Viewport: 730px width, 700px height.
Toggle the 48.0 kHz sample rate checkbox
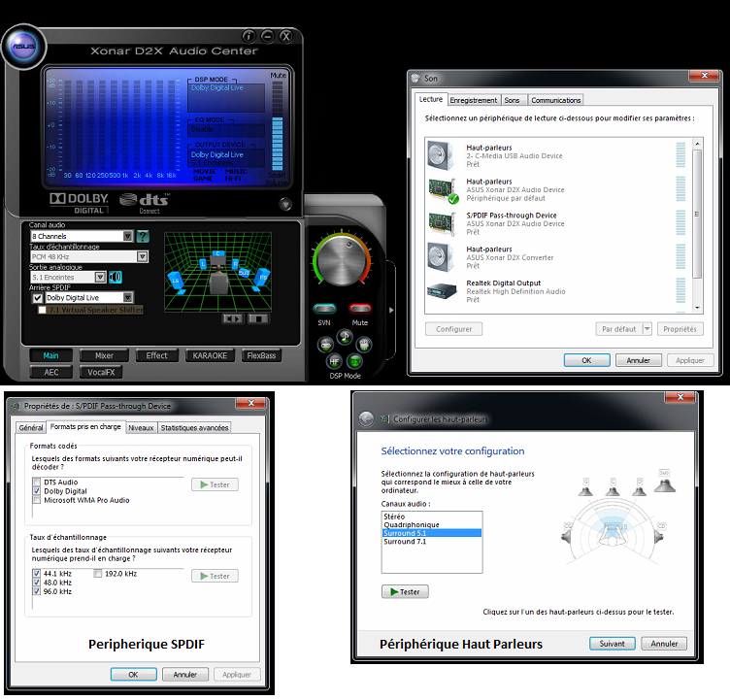tap(36, 583)
